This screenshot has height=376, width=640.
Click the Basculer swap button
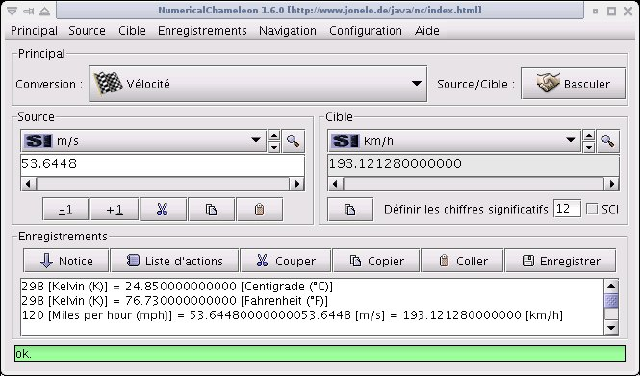coord(573,84)
